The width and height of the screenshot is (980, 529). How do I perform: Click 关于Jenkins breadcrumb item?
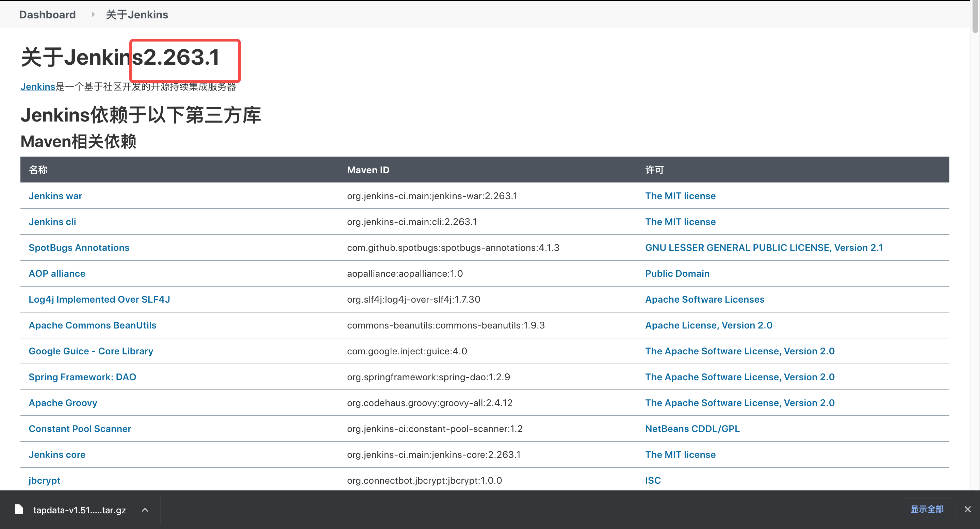[137, 14]
